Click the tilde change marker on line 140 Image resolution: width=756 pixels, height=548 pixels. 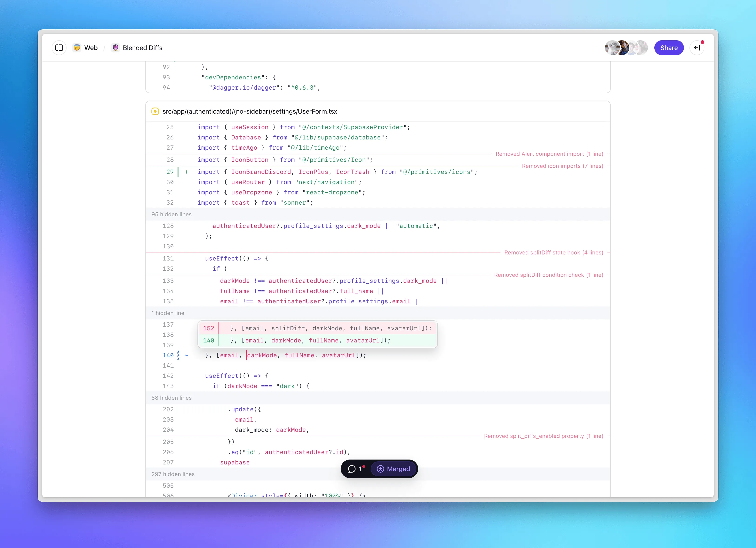186,355
